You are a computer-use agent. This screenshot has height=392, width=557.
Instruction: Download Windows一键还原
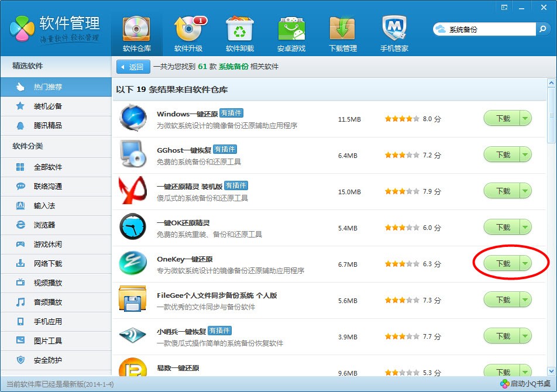pos(502,119)
